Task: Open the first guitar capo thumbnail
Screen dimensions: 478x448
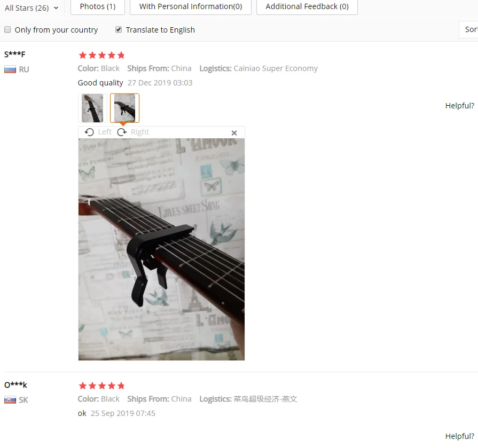Action: point(93,108)
